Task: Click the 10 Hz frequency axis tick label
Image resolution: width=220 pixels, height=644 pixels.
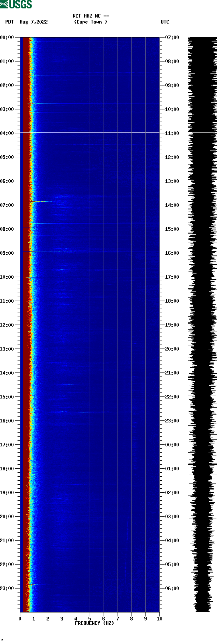Action: (159, 619)
